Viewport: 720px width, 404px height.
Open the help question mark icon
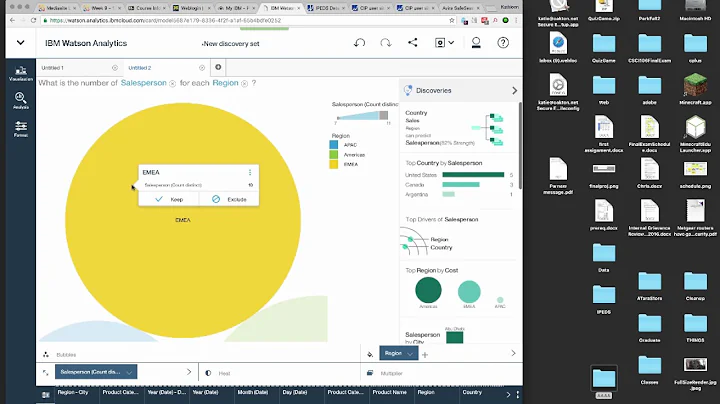(x=503, y=43)
